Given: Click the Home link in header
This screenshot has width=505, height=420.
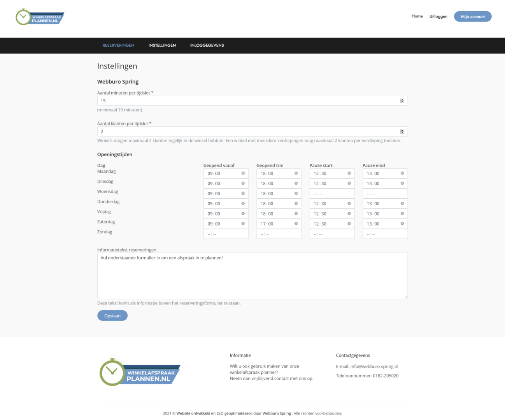Looking at the screenshot, I should (417, 16).
